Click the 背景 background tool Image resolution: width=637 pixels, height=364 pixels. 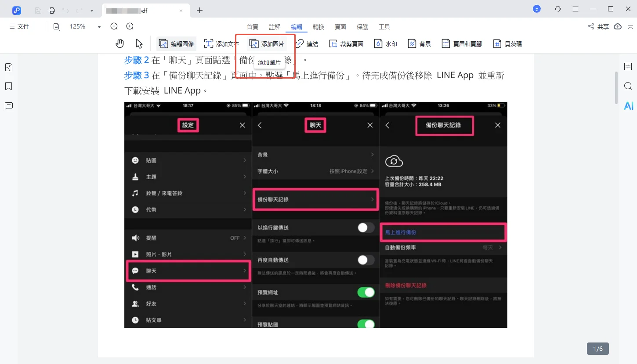(x=420, y=44)
